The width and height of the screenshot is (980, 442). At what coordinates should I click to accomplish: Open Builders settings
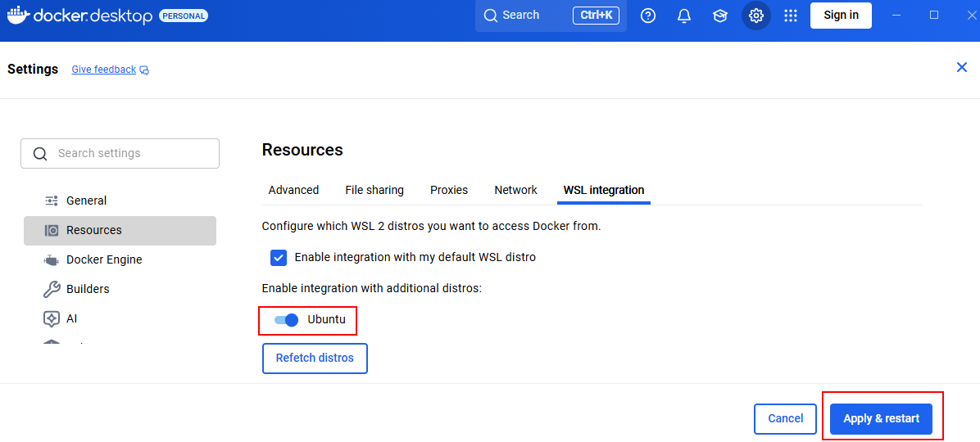click(120, 289)
